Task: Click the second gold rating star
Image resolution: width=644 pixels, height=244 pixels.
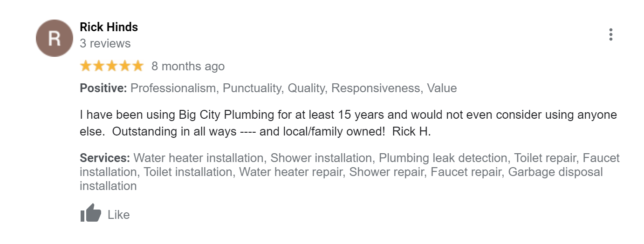Action: coord(99,66)
